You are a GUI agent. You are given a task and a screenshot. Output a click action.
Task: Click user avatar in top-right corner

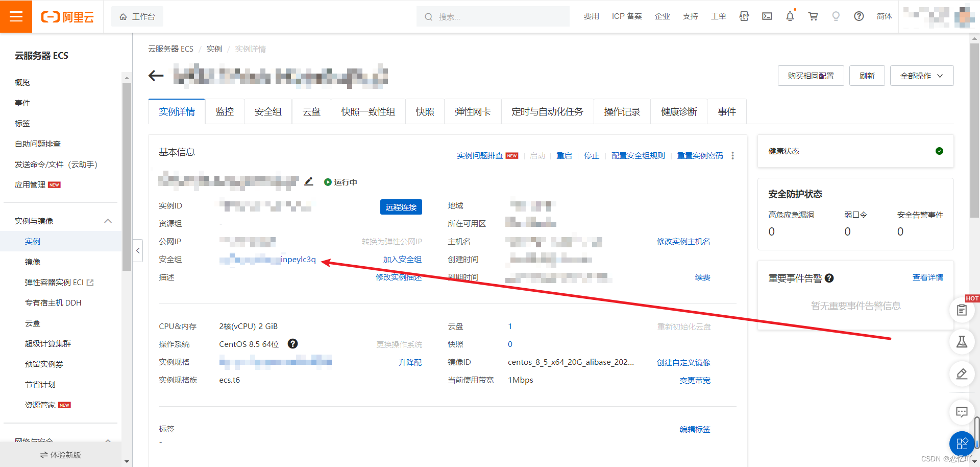click(964, 16)
